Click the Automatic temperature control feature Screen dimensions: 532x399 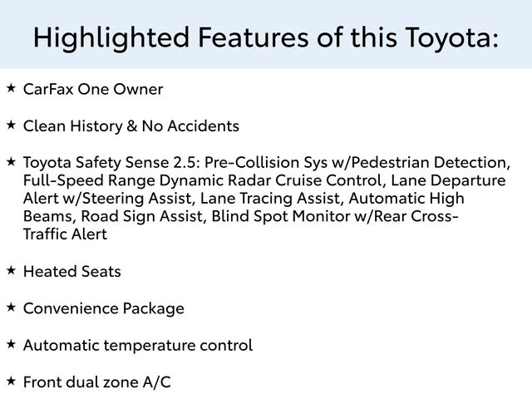pyautogui.click(x=138, y=345)
